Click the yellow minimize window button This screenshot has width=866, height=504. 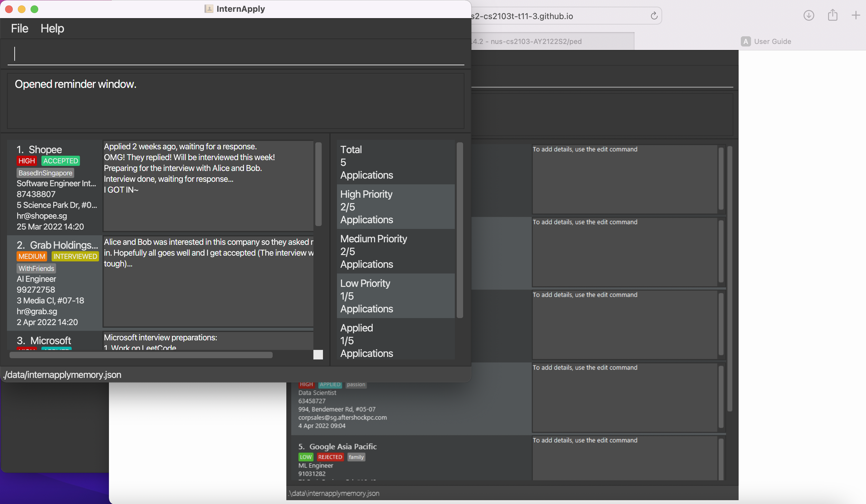point(22,9)
